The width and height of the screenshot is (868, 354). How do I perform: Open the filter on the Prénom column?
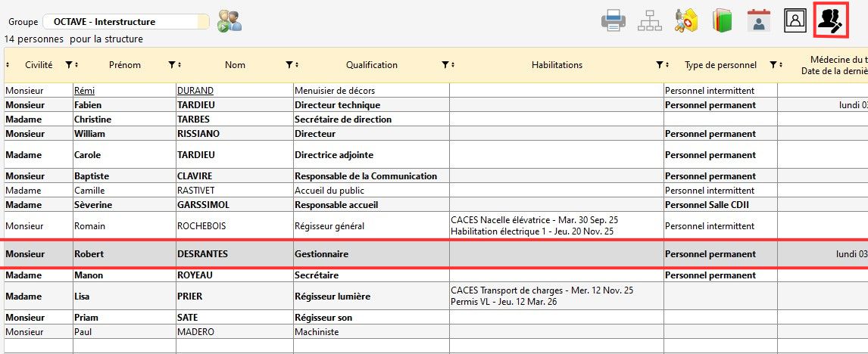[172, 65]
